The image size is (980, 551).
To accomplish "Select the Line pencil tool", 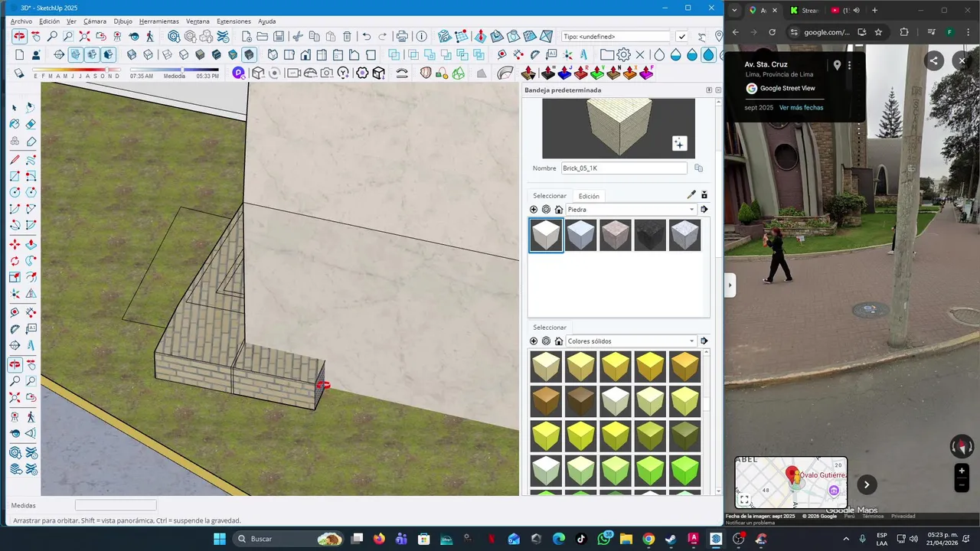I will coord(15,160).
